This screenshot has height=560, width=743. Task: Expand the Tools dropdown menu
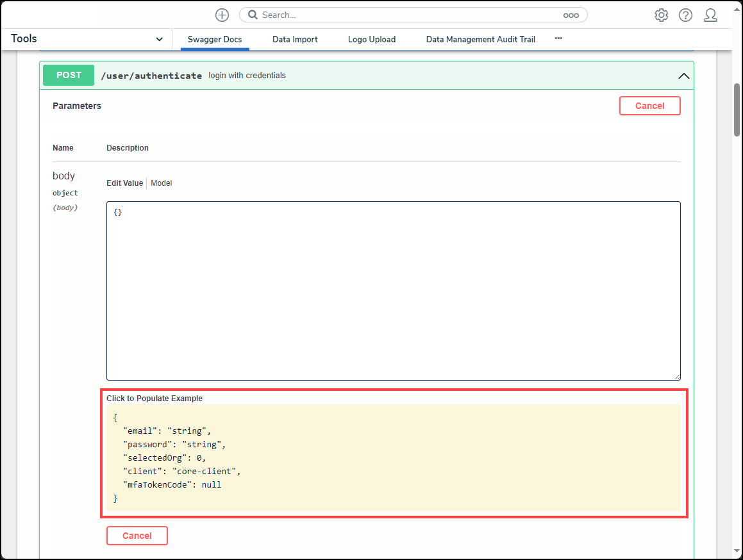pos(159,39)
